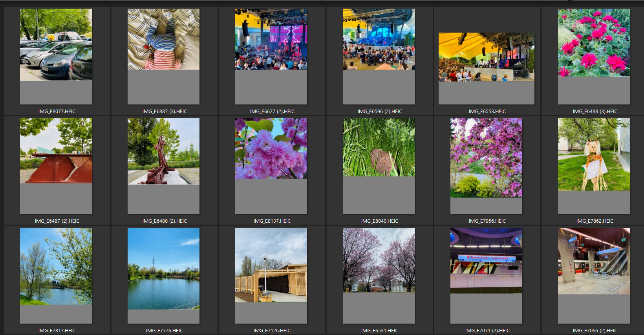Select the cracked red metal sculpture photo
Image resolution: width=644 pixels, height=335 pixels.
[x=56, y=151]
